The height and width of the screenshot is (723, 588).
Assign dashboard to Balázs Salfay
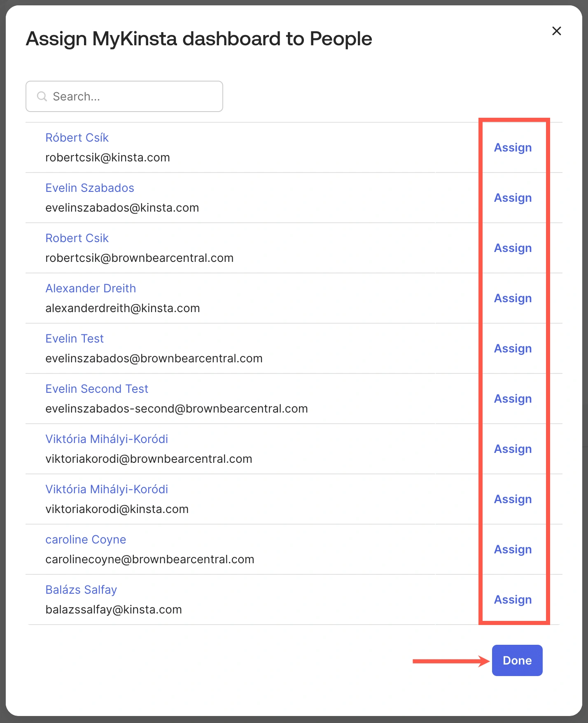[x=513, y=599]
